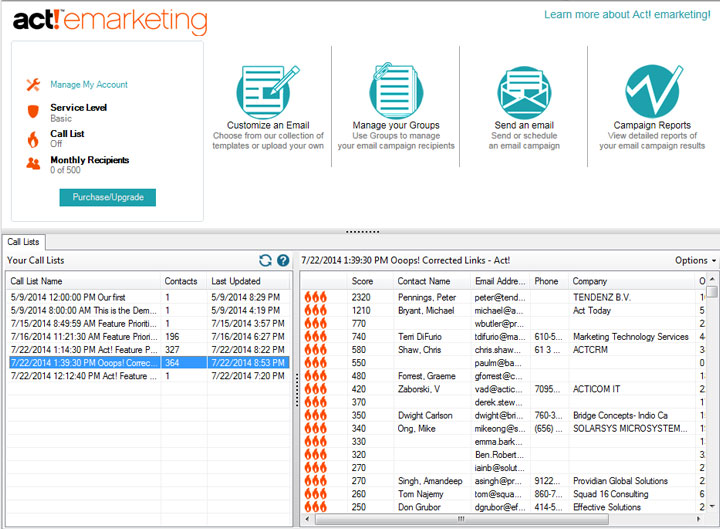Screen dimensions: 720x529
Task: Click flame score icon for Don Grubor row
Action: point(315,507)
